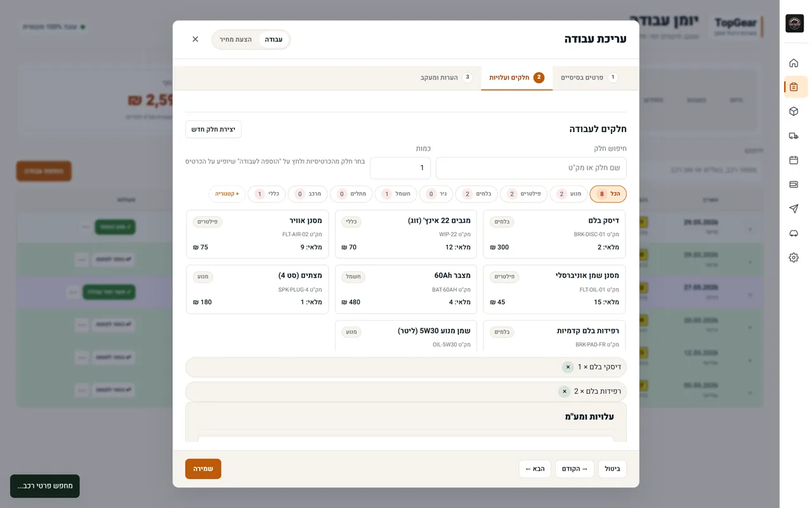This screenshot has width=812, height=508.
Task: Switch mode to עבודה
Action: 273,39
